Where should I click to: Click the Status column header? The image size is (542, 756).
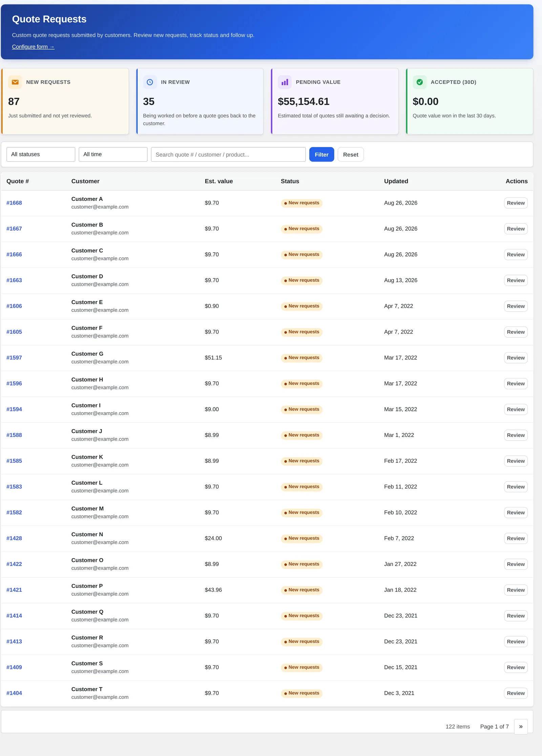tap(290, 181)
